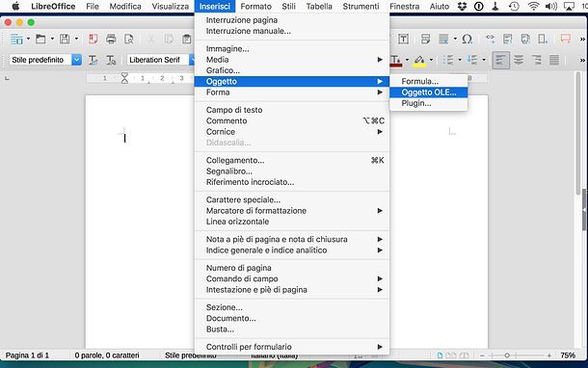Insert a text box via toolbar icon

click(404, 39)
